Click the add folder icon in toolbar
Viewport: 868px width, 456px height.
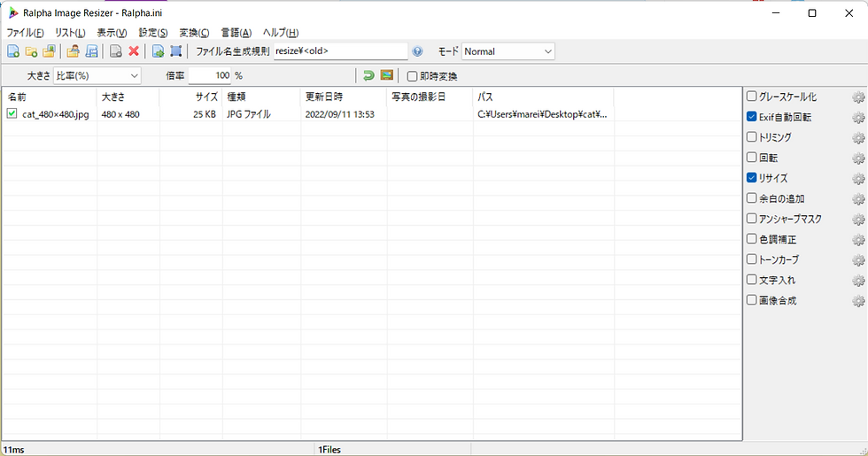pos(32,51)
